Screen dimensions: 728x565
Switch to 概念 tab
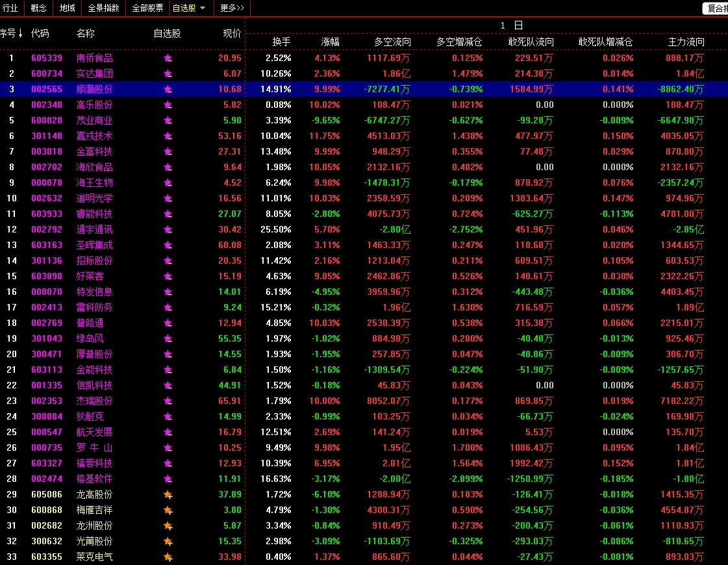38,8
